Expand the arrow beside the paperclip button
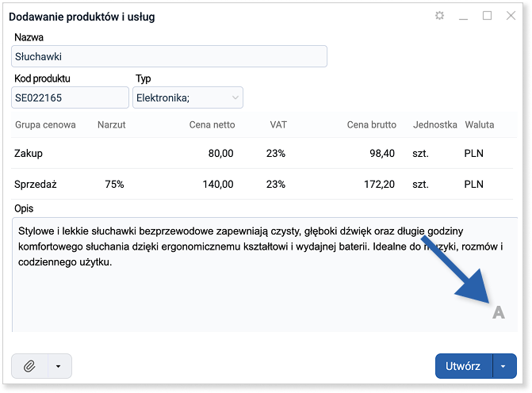 tap(59, 366)
